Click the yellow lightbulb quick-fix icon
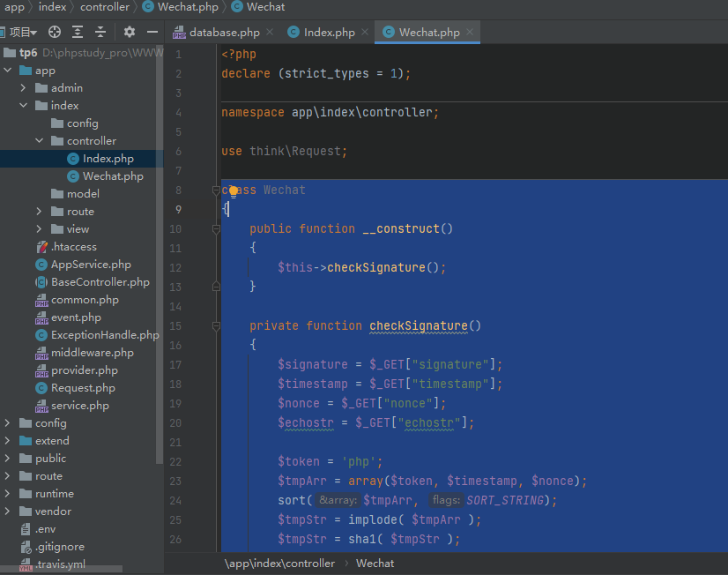 click(x=234, y=190)
